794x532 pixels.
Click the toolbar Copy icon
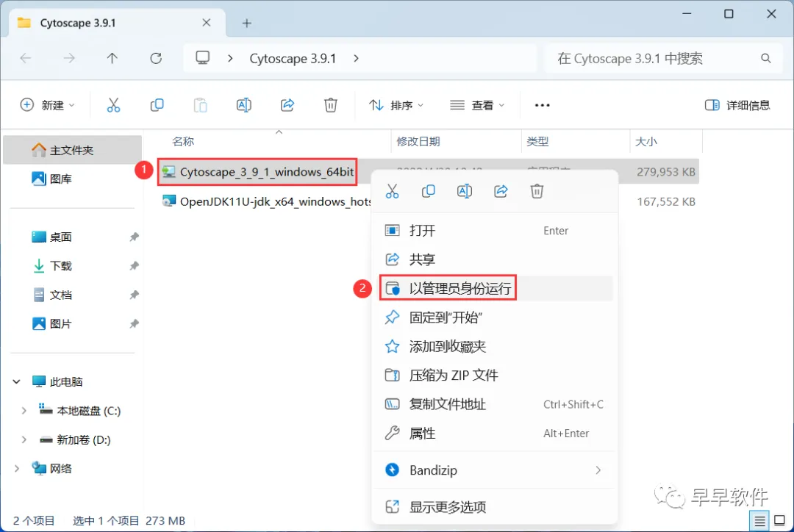157,105
